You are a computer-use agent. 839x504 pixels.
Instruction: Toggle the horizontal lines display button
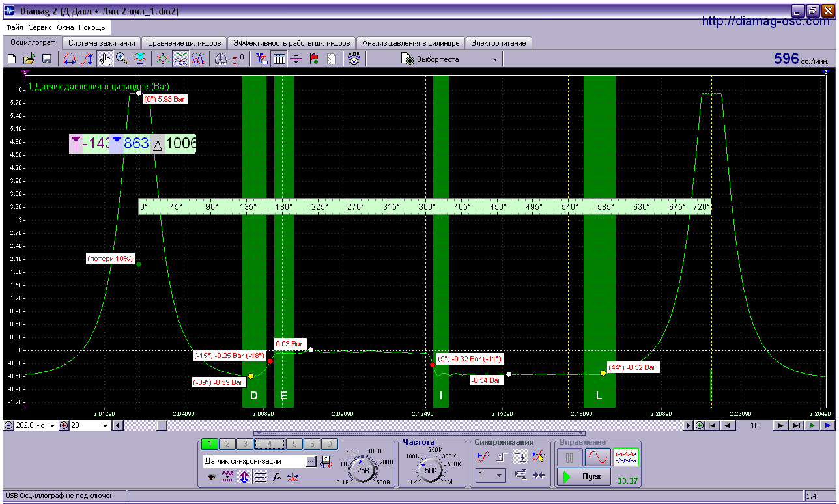pos(261,477)
